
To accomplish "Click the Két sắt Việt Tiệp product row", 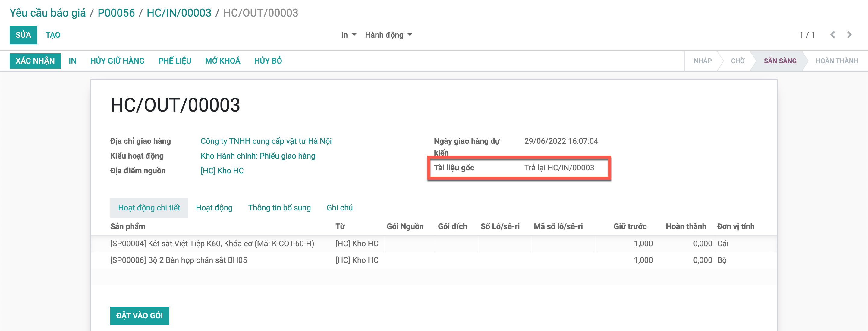I will [x=212, y=244].
